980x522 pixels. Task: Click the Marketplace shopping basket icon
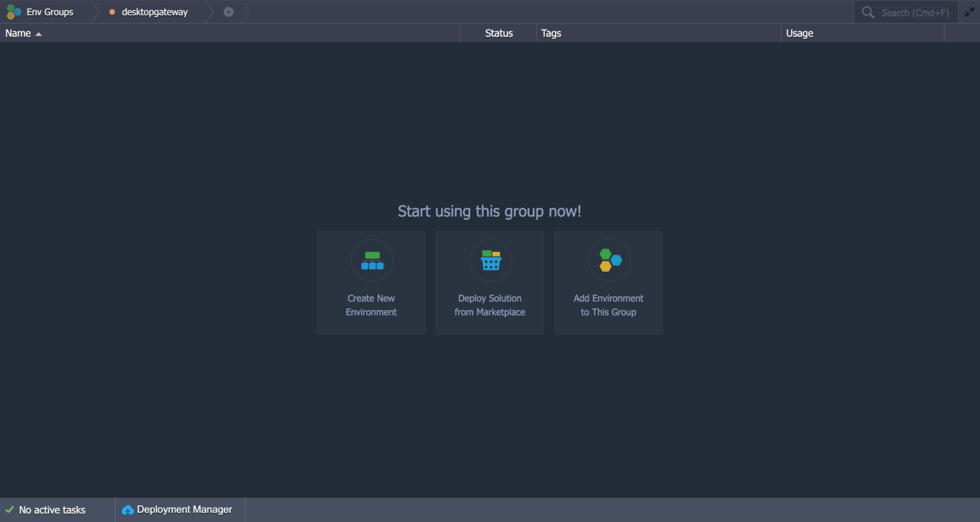click(490, 260)
